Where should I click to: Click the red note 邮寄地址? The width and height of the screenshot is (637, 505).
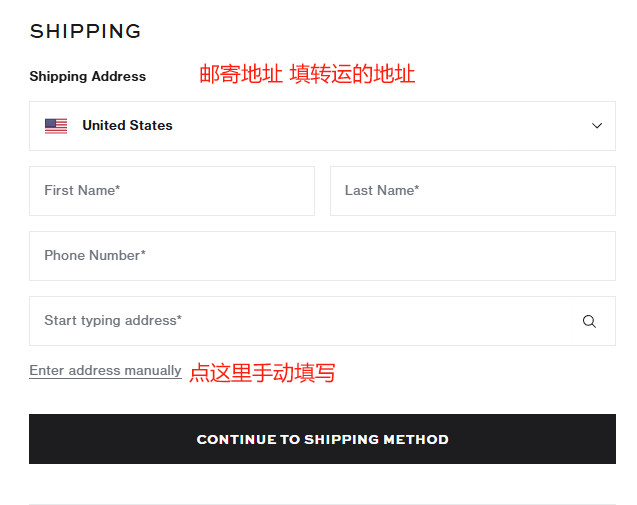[x=241, y=74]
